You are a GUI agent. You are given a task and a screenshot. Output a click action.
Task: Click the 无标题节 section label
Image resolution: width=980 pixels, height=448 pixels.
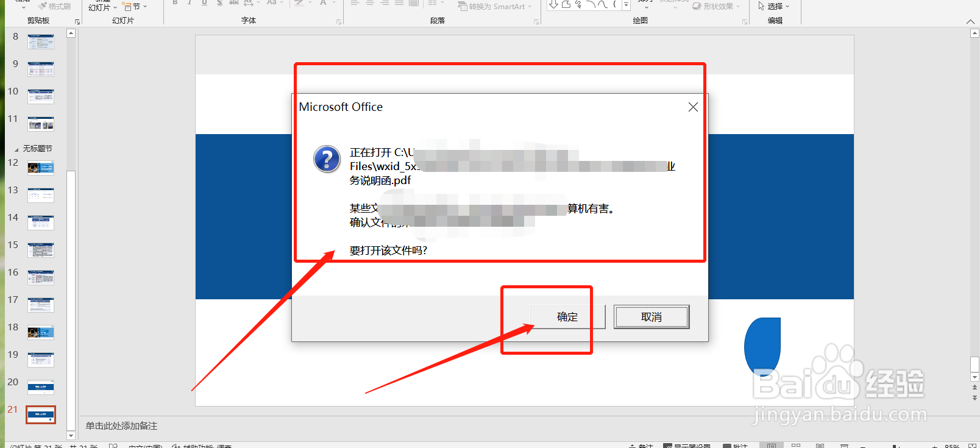coord(38,149)
